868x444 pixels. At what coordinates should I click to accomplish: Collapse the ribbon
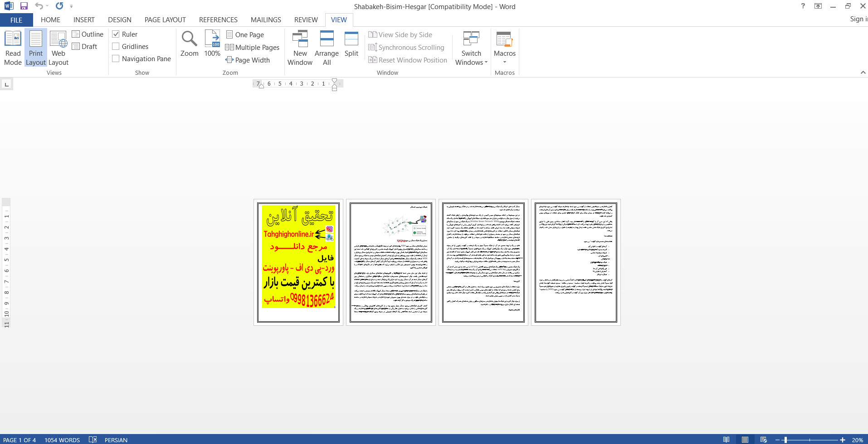(863, 72)
